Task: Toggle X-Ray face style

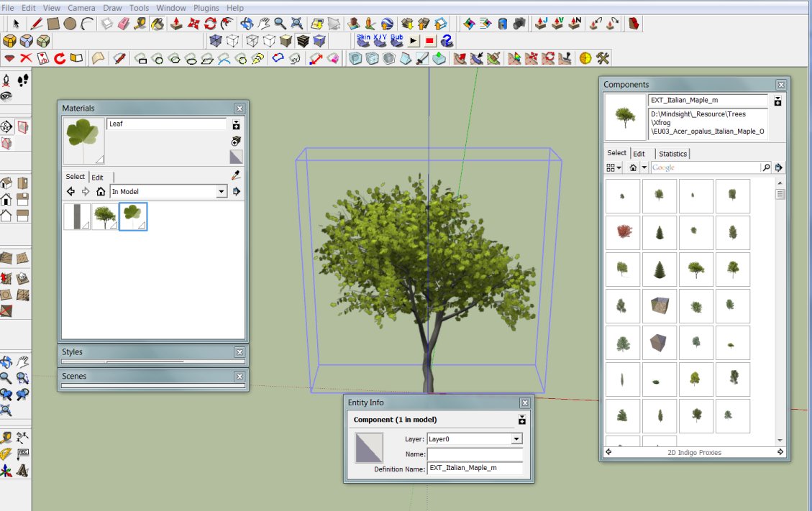Action: [215, 41]
